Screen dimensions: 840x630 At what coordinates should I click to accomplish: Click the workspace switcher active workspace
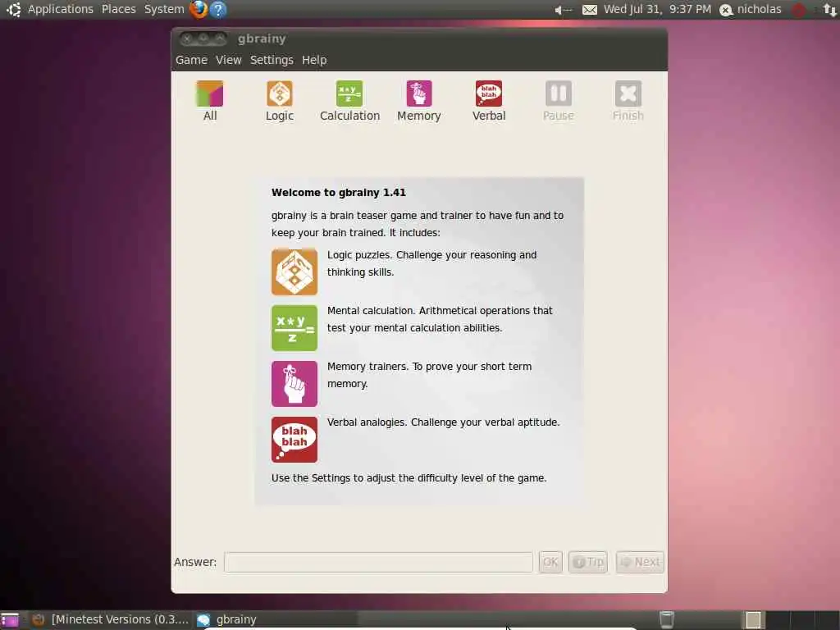(x=753, y=619)
